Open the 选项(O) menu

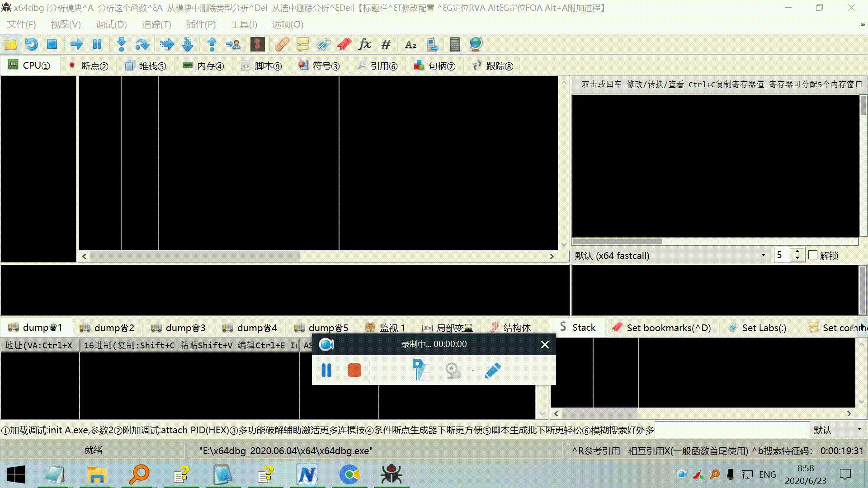(288, 24)
